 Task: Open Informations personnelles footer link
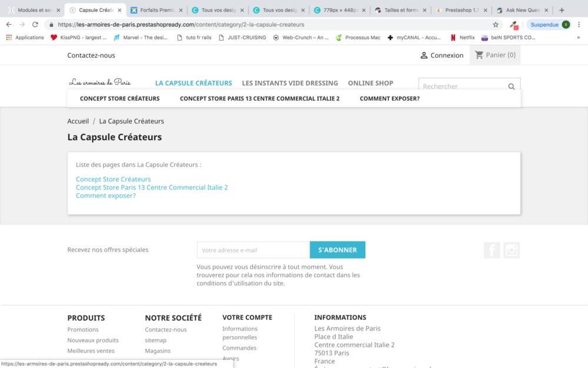240,333
